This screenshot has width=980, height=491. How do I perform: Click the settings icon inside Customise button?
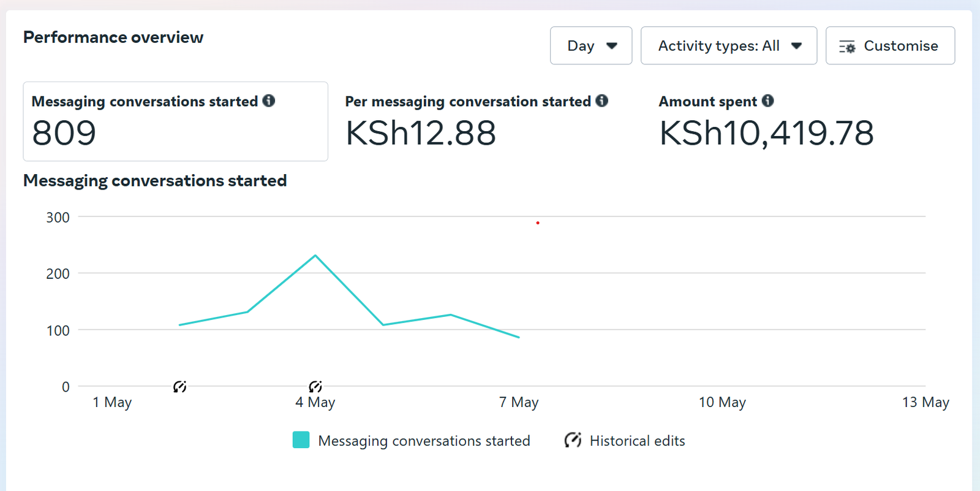tap(847, 47)
